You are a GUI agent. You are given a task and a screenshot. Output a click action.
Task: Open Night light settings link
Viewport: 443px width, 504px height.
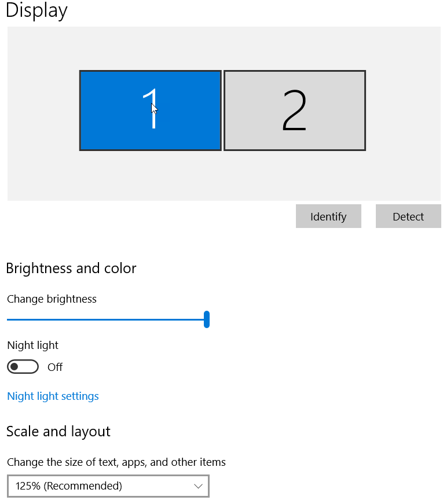[x=53, y=396]
